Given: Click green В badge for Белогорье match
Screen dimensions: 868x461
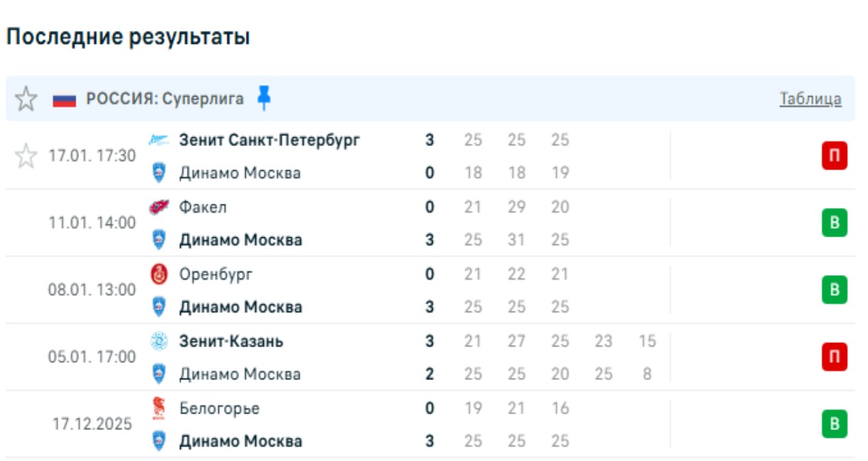Looking at the screenshot, I should [x=834, y=424].
